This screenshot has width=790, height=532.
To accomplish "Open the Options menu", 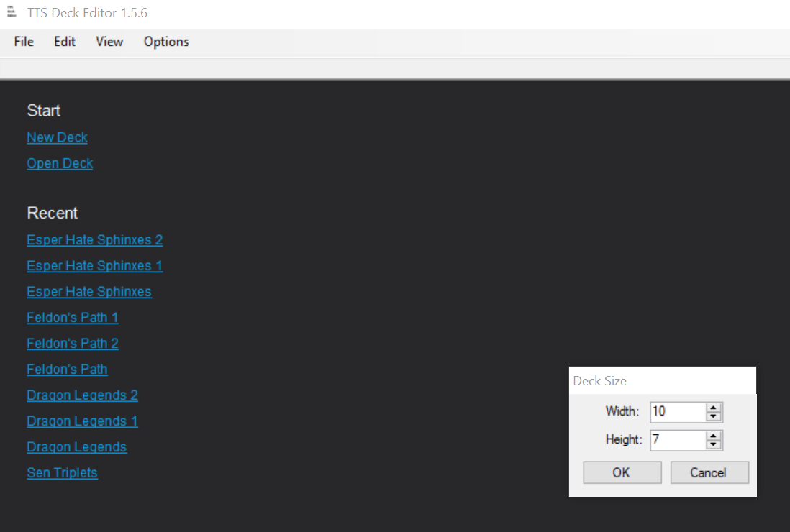I will coord(166,42).
